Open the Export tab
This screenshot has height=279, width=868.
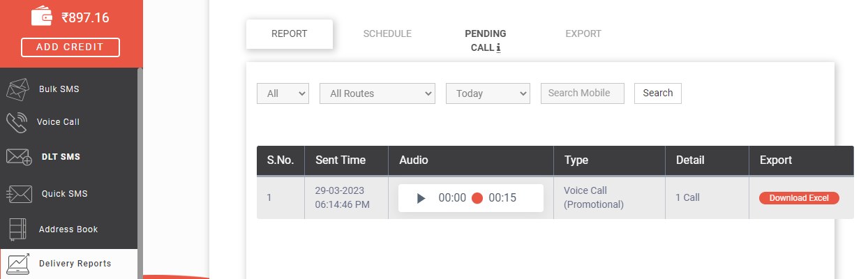click(583, 33)
